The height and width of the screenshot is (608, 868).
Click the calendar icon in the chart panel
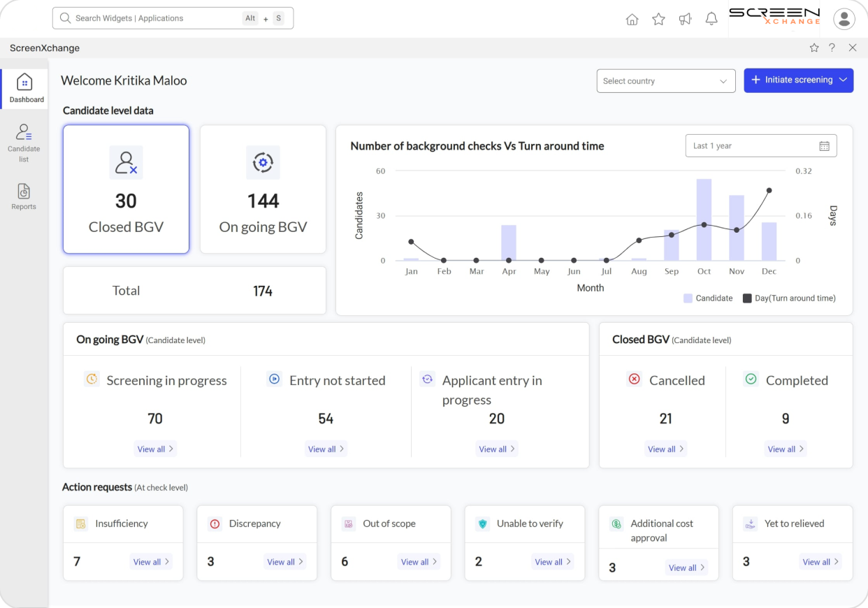point(824,145)
